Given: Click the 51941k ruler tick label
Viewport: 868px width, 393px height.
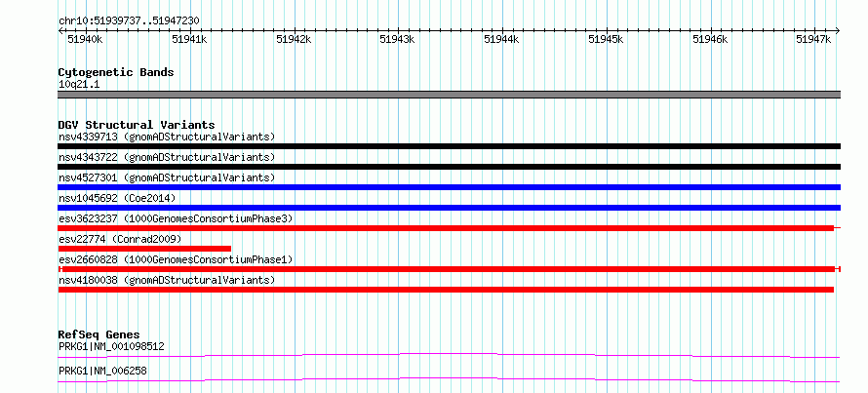Looking at the screenshot, I should tap(189, 39).
